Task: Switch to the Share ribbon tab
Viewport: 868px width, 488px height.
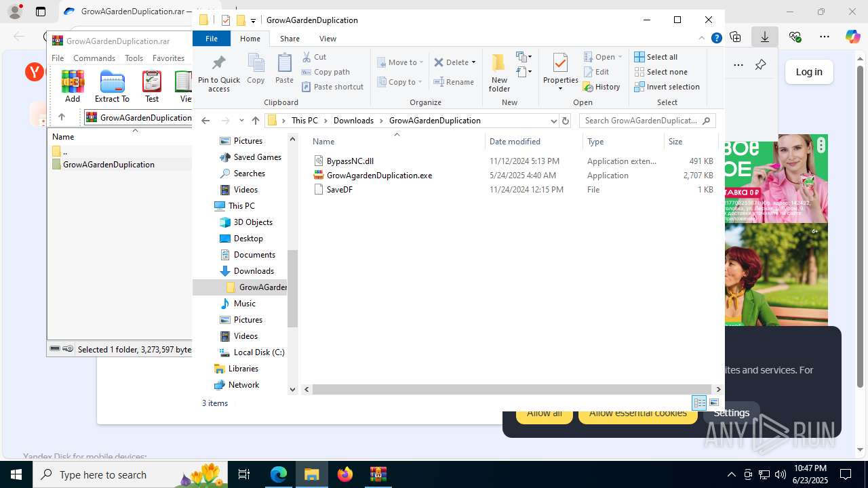Action: (290, 39)
